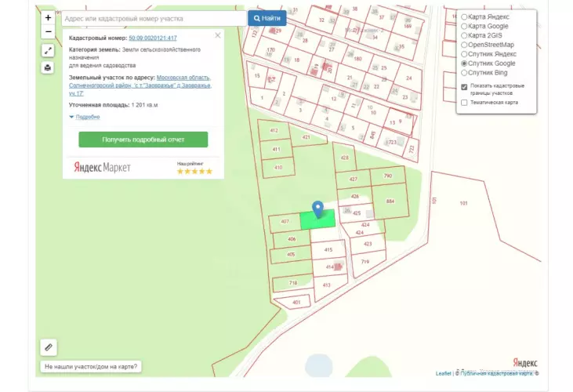The image size is (573, 392).
Task: Select Карта Google map layer
Action: (464, 27)
